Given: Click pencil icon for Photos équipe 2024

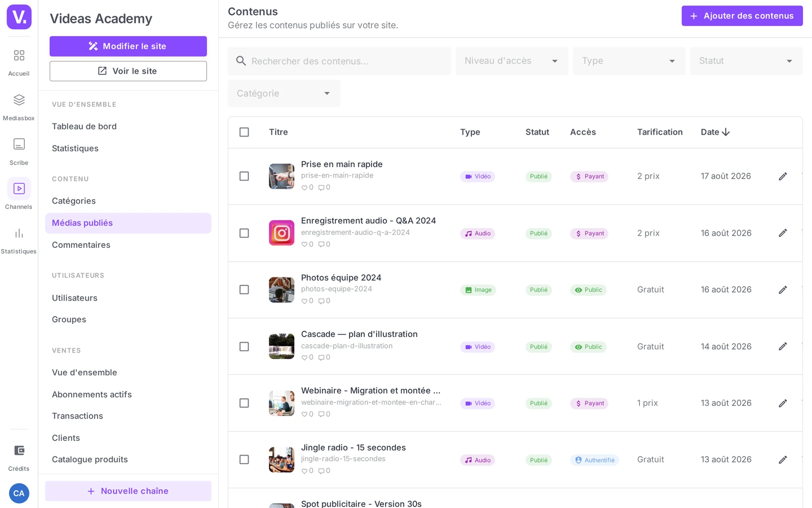Looking at the screenshot, I should pyautogui.click(x=783, y=290).
